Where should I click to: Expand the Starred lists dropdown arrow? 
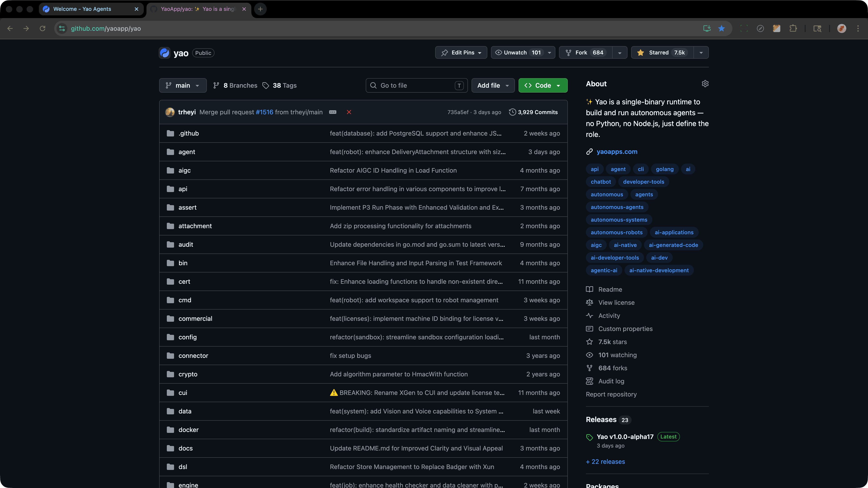[x=701, y=53]
